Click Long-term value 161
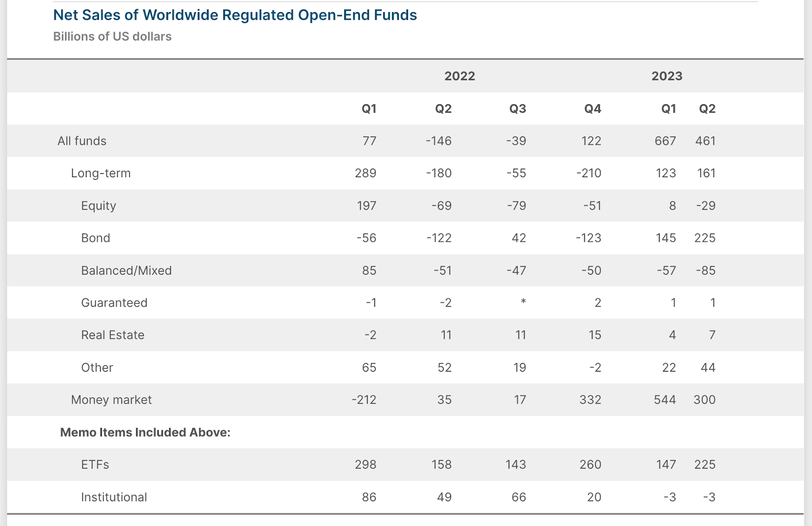The width and height of the screenshot is (812, 526). click(x=706, y=174)
